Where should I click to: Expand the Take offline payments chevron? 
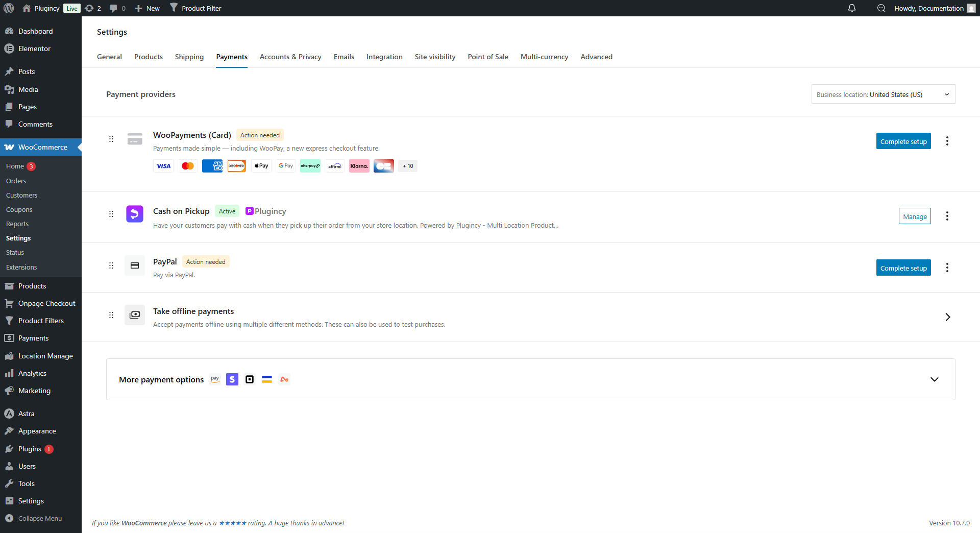tap(947, 317)
